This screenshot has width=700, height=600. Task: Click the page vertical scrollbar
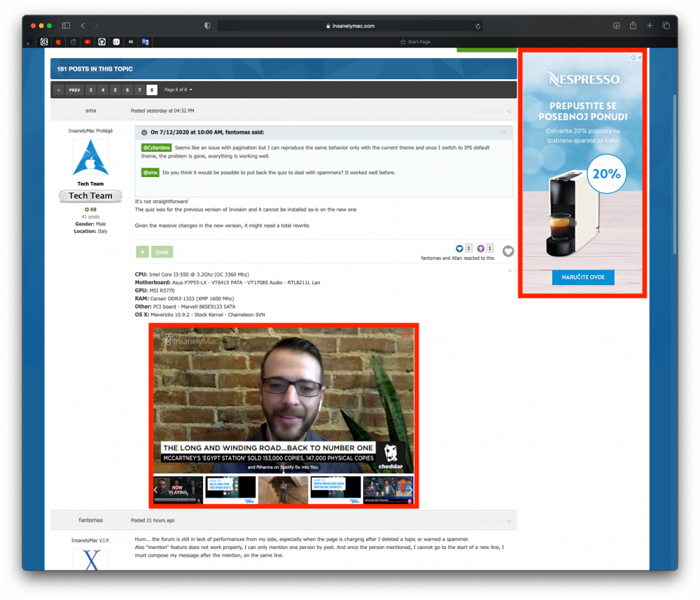[675, 174]
